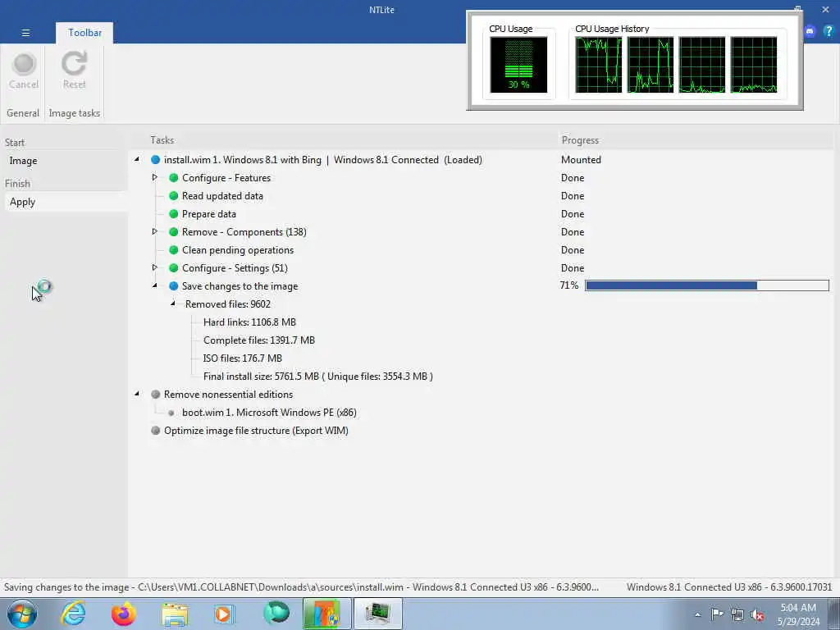Screen dimensions: 840x630
Task: Click small gray dot beside boot.wim entry
Action: pyautogui.click(x=171, y=413)
